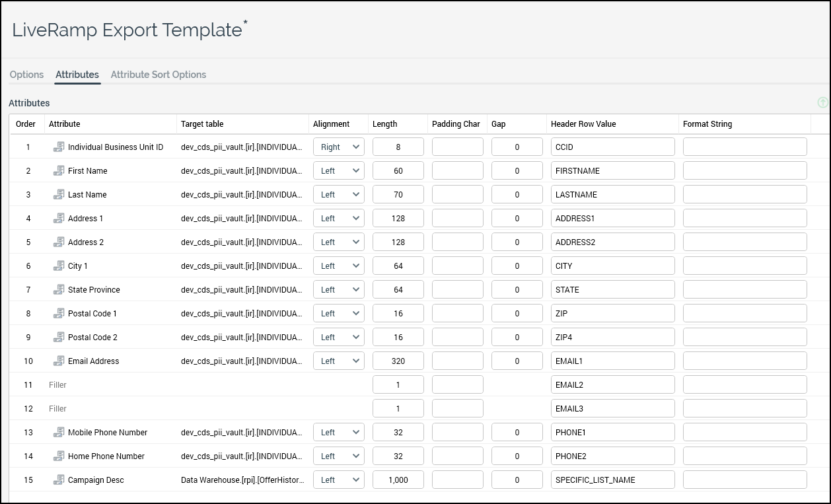Open Alignment dropdown for Individual Business Unit ID

338,147
